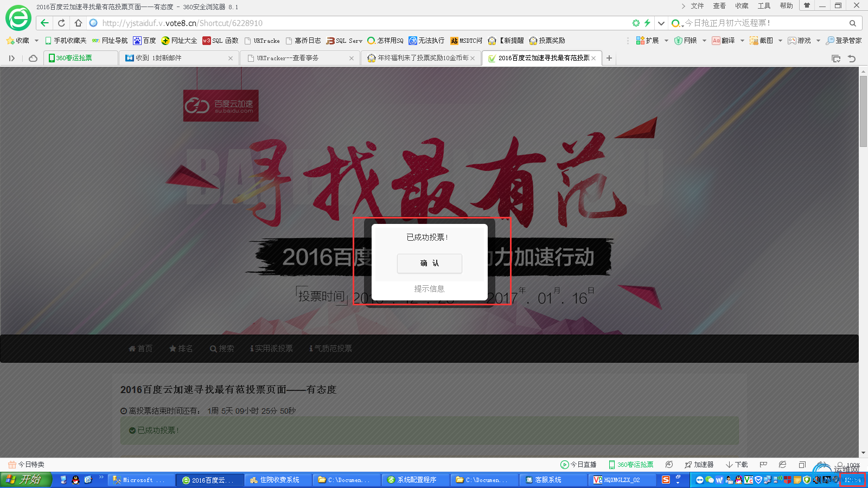This screenshot has width=868, height=488.
Task: Switch to the 年终福利来了投票奖励 tab
Action: [x=421, y=58]
